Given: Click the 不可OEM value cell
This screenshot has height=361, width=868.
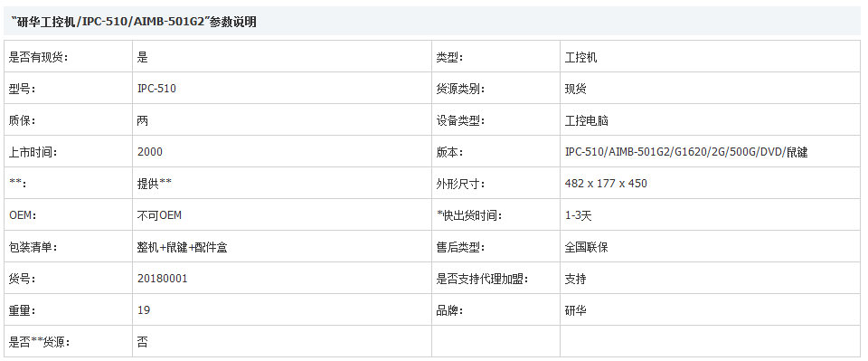Looking at the screenshot, I should click(282, 214).
